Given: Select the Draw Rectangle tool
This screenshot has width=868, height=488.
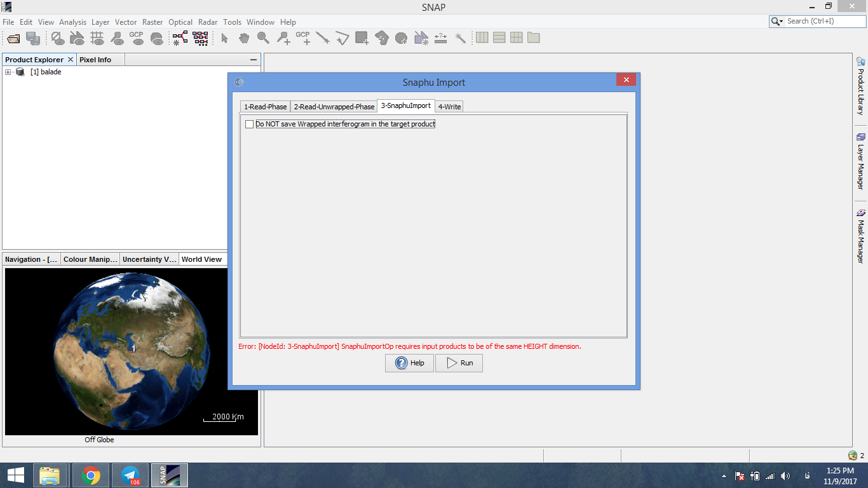Looking at the screenshot, I should [362, 38].
